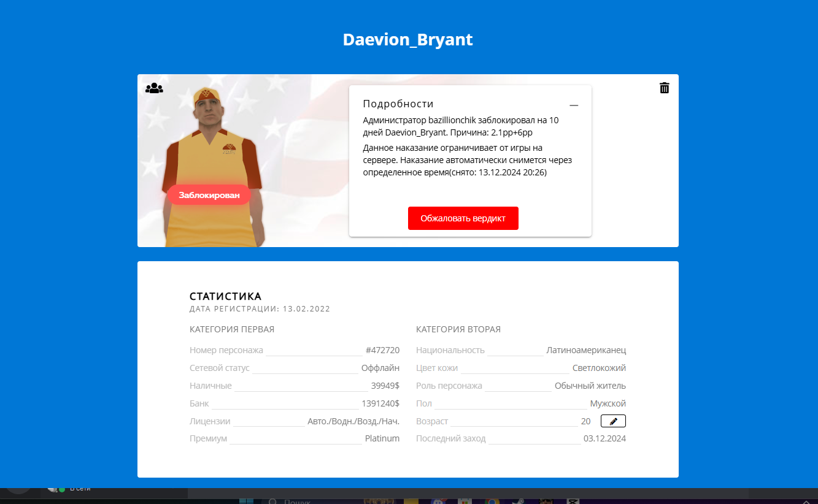This screenshot has height=504, width=818.
Task: Click the group of users icon
Action: (x=154, y=88)
